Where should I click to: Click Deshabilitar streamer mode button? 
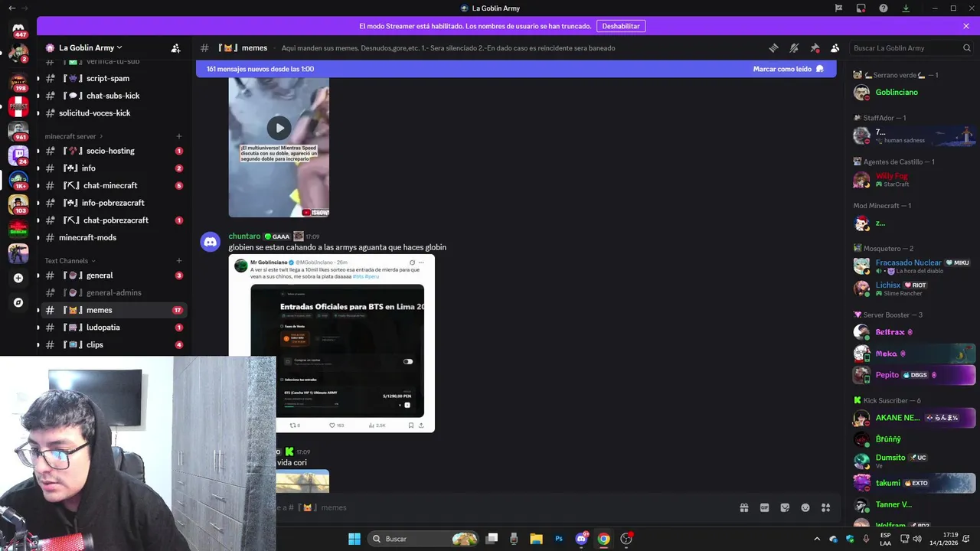621,26
